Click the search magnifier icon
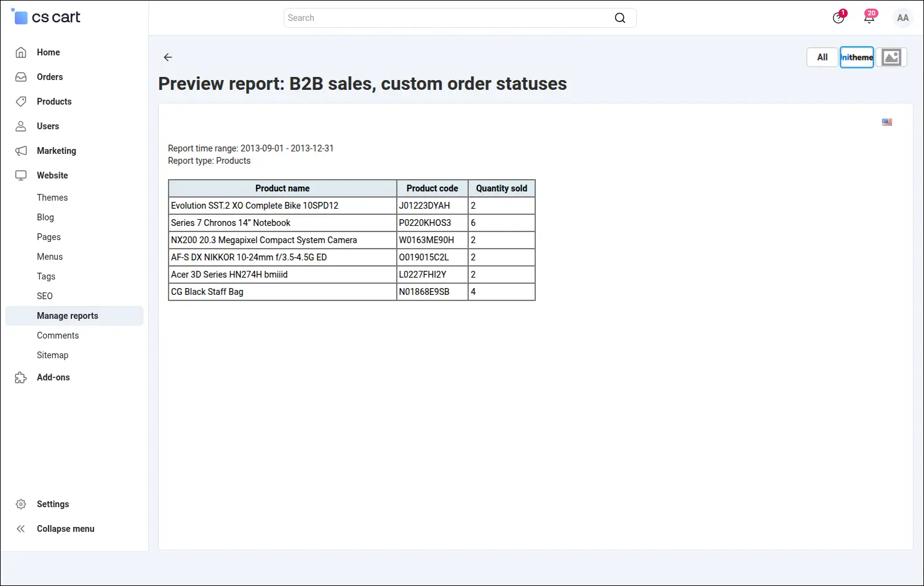The width and height of the screenshot is (924, 586). click(x=620, y=18)
